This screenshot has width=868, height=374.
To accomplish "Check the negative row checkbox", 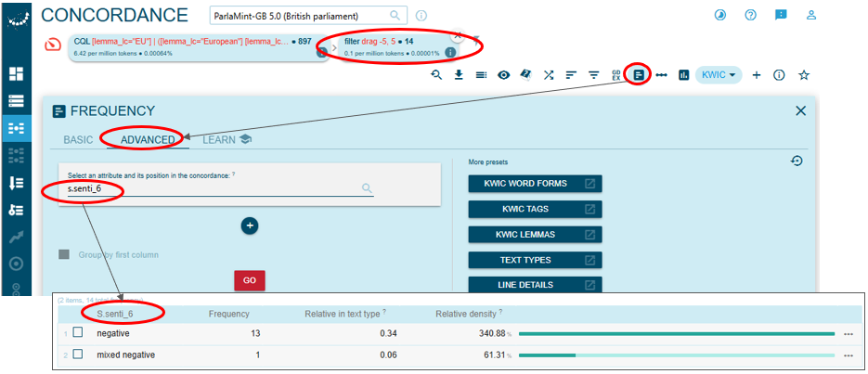I will tap(78, 332).
